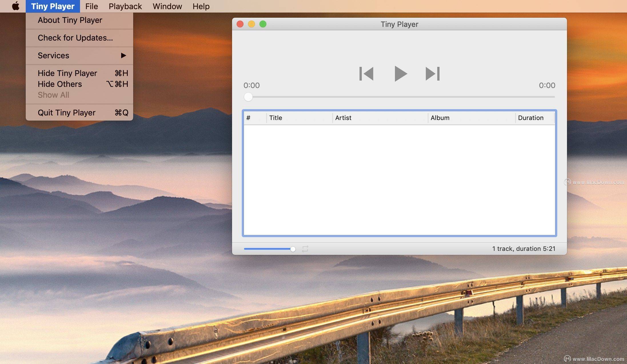This screenshot has width=627, height=364.
Task: Click the next track icon
Action: pos(432,74)
